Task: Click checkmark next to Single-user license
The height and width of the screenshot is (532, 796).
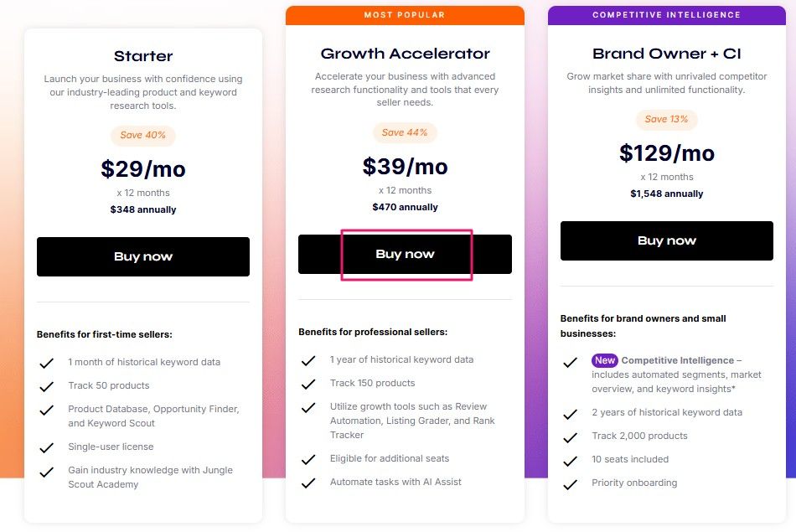Action: pyautogui.click(x=47, y=447)
